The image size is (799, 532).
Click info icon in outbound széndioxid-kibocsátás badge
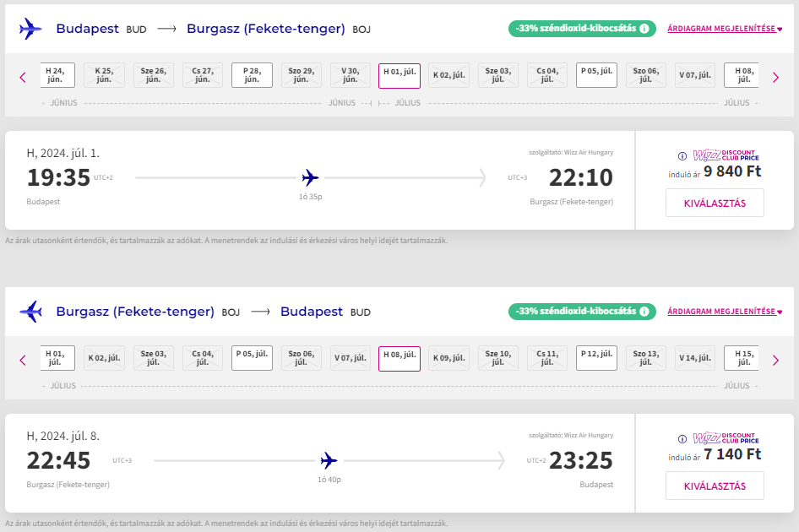pos(644,29)
